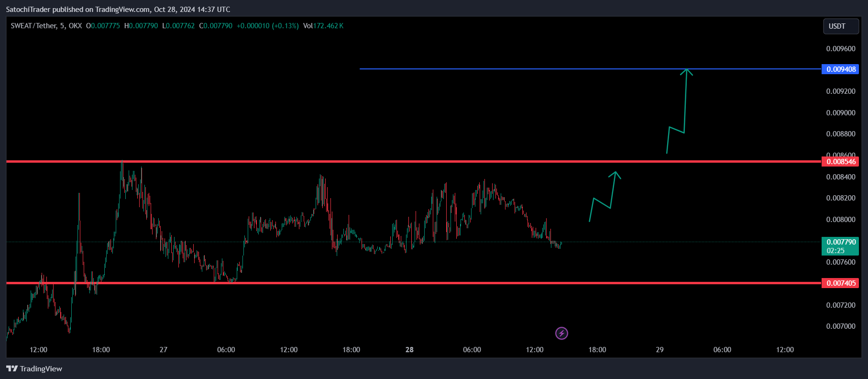Click the green current price label 0.007790

point(840,242)
